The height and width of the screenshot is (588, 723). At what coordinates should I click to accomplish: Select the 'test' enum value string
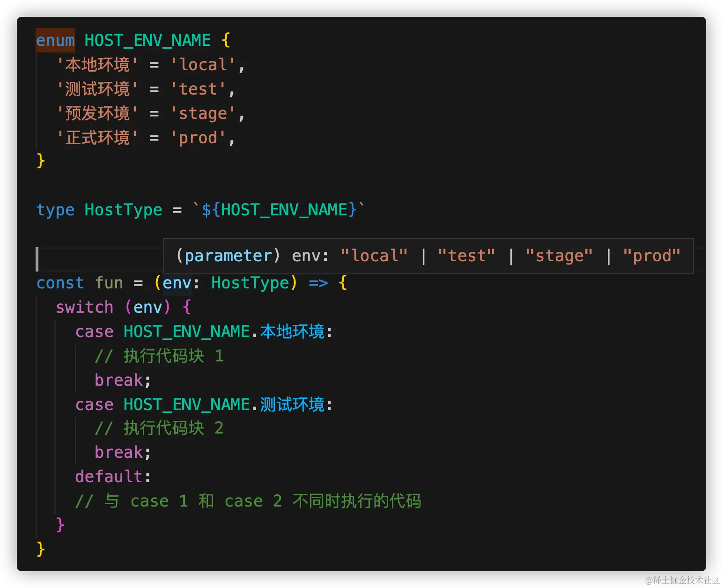198,89
